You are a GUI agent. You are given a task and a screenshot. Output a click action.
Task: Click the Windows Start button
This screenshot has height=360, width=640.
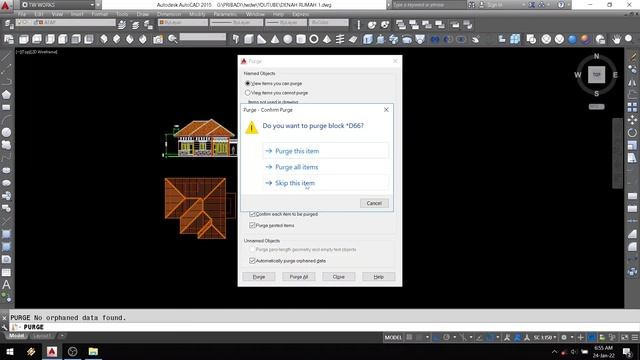pos(10,351)
